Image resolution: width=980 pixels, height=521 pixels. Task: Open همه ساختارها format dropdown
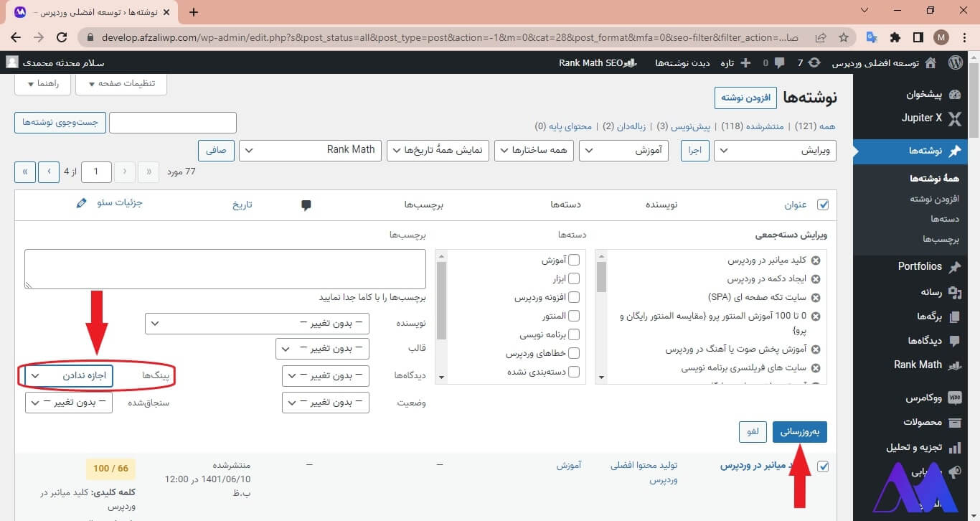[x=534, y=151]
